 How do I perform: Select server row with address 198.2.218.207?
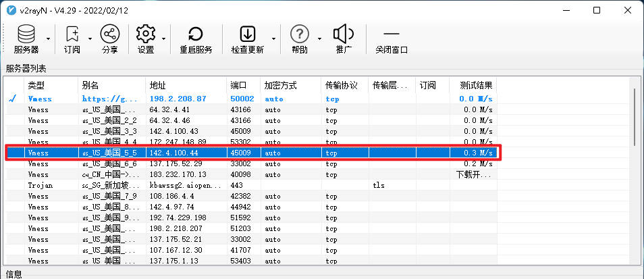pyautogui.click(x=250, y=228)
